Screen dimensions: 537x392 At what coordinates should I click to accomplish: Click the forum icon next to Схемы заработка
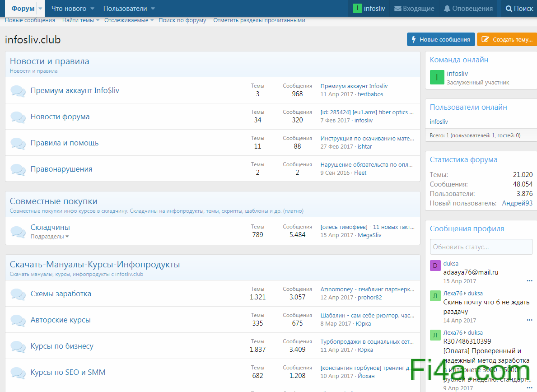(18, 294)
